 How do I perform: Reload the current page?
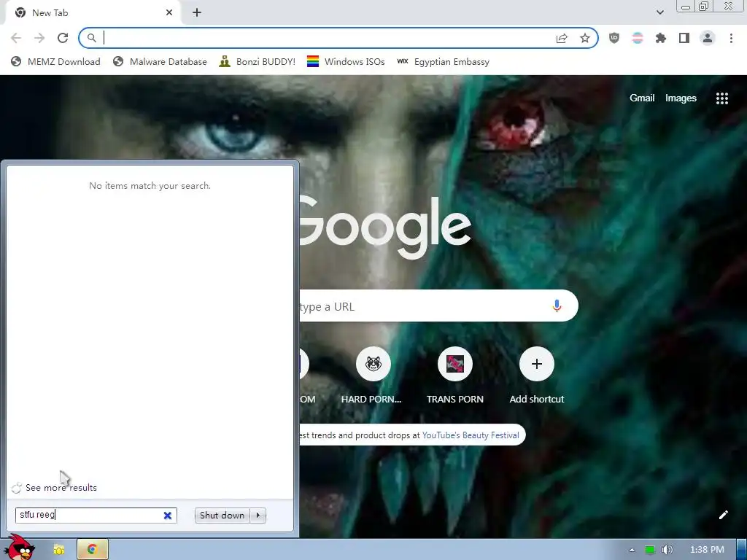click(63, 38)
